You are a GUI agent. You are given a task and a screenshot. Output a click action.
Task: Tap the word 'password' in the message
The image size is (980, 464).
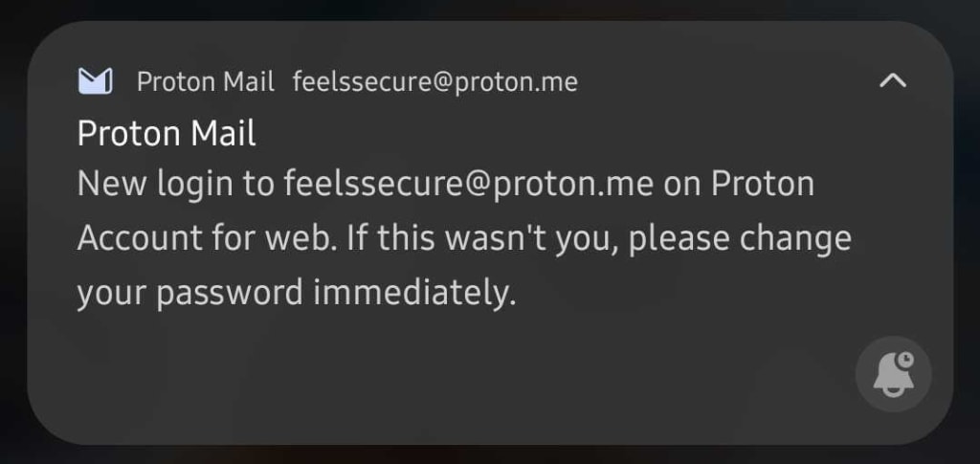click(x=230, y=293)
